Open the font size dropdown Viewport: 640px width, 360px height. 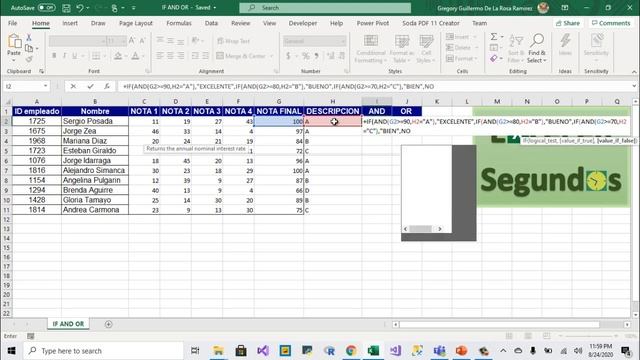(x=123, y=41)
